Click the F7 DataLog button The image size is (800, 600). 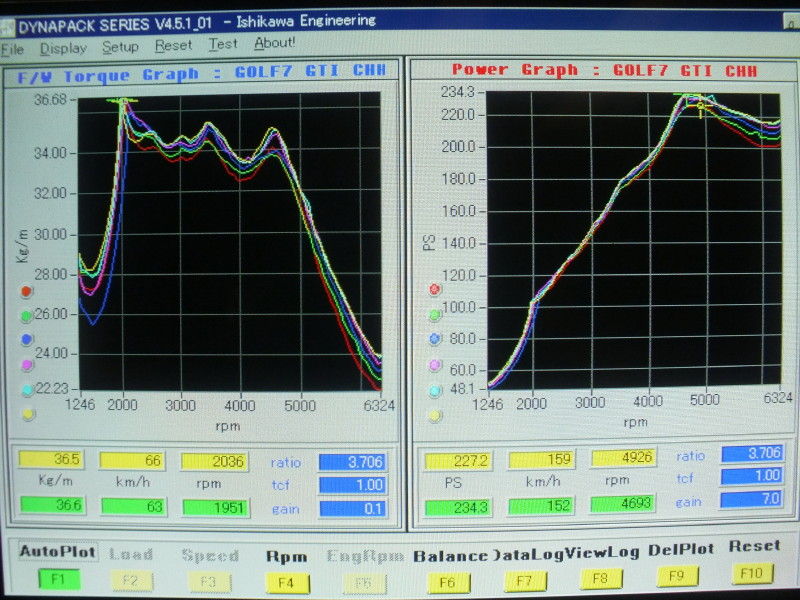pyautogui.click(x=525, y=581)
